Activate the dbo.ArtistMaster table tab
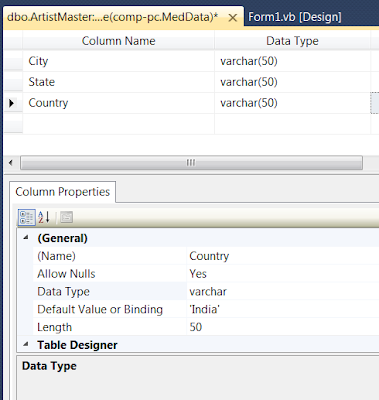The height and width of the screenshot is (400, 379). tap(113, 17)
